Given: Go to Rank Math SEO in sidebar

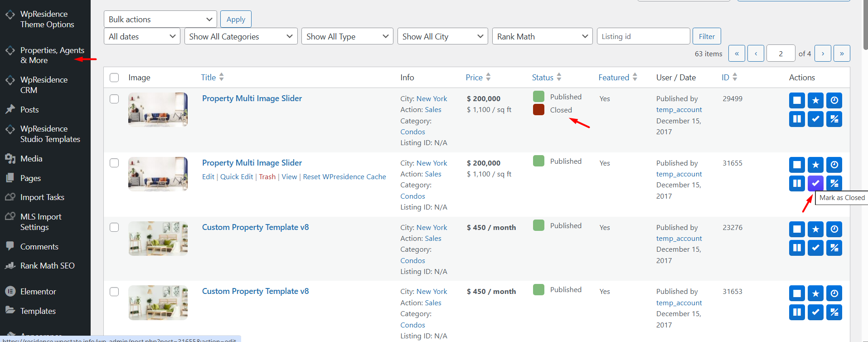Looking at the screenshot, I should coord(47,266).
